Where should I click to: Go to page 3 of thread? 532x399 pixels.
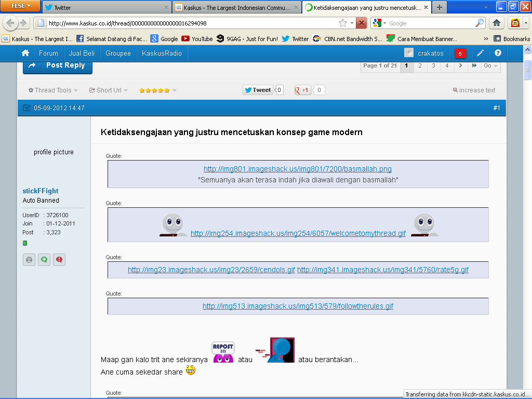pyautogui.click(x=434, y=66)
